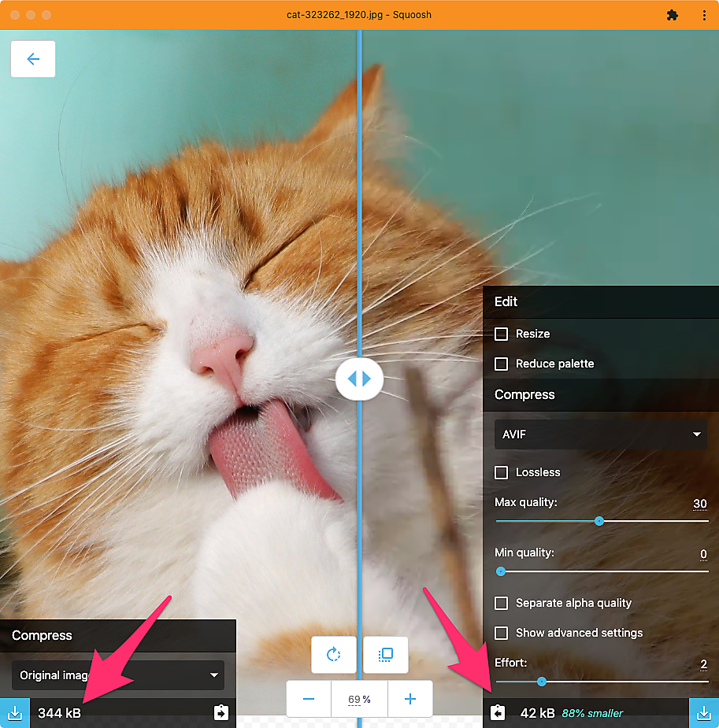Viewport: 719px width, 728px height.
Task: Adjust the Max quality slider
Action: click(602, 521)
